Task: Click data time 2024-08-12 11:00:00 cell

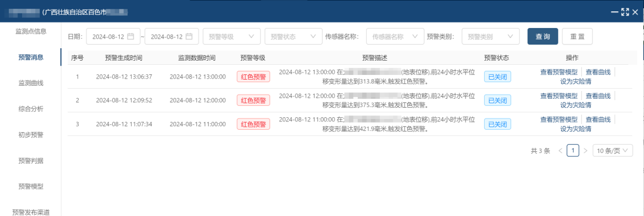Action: (197, 124)
